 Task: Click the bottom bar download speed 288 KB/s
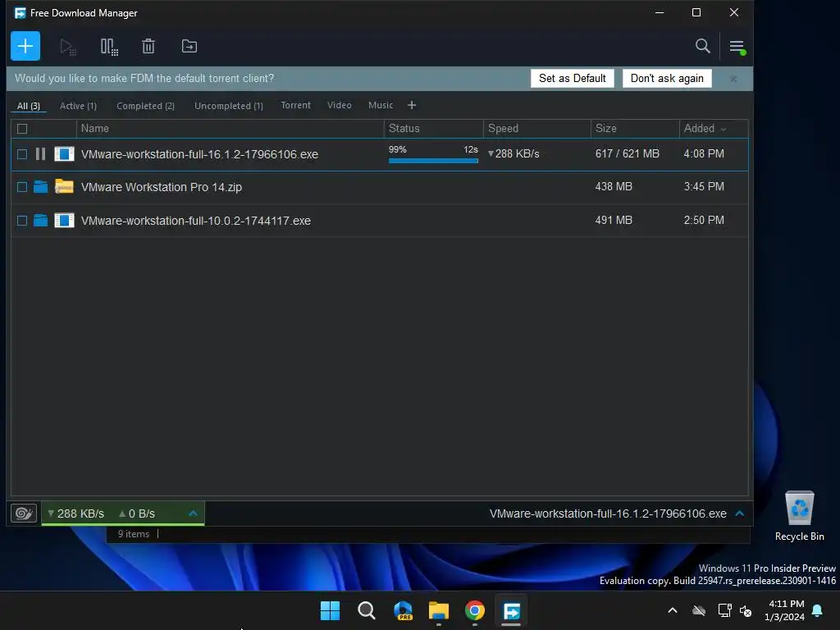[75, 514]
